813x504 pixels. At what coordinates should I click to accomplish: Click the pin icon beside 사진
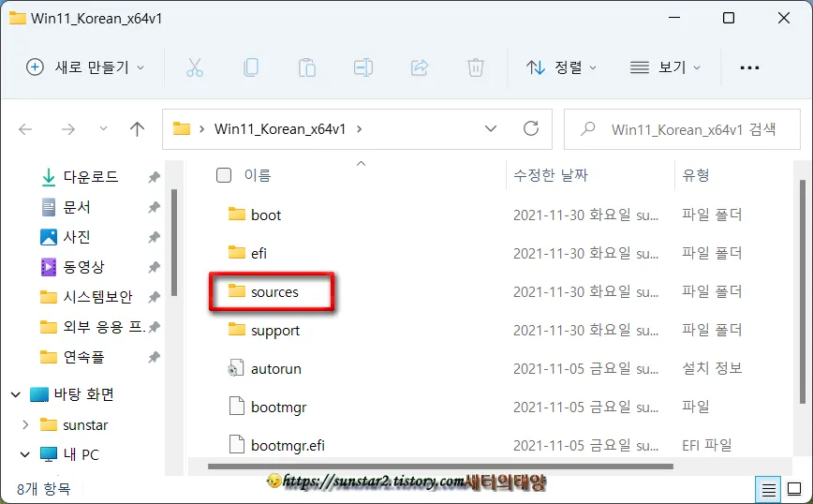[154, 238]
